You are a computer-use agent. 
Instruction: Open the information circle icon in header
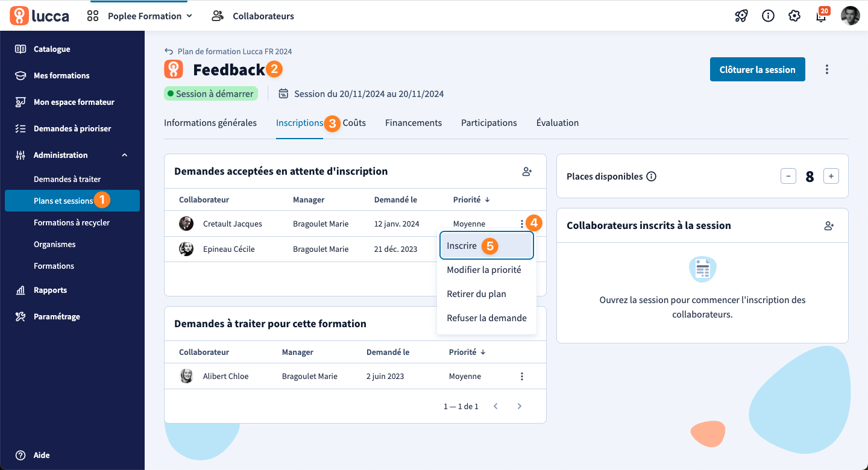(x=768, y=16)
